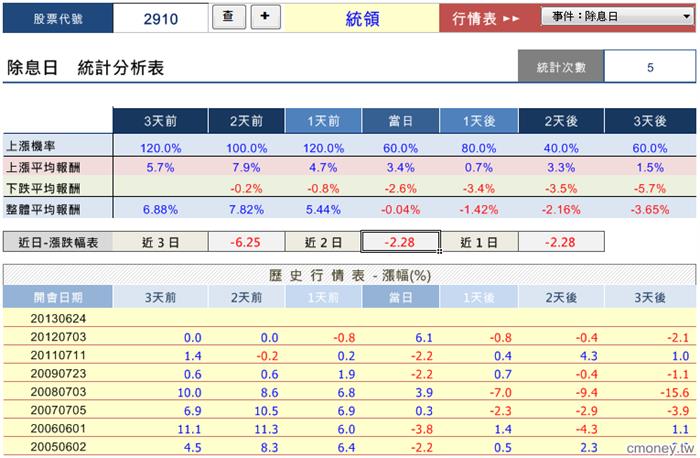Select the 1天前 header in the statistics table
The height and width of the screenshot is (458, 700).
pyautogui.click(x=323, y=121)
